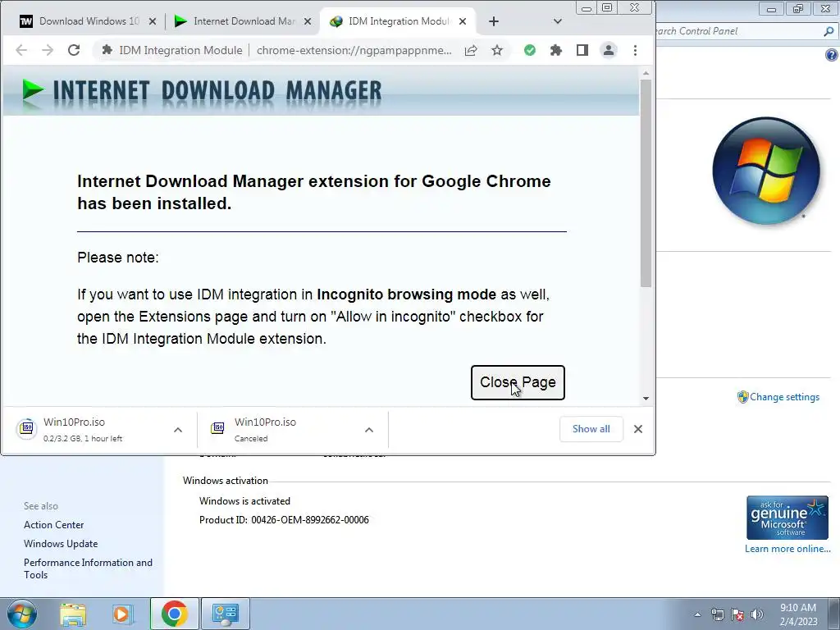Click the IDM site info puzzle icon
Screen dimensions: 840x630
tap(107, 50)
